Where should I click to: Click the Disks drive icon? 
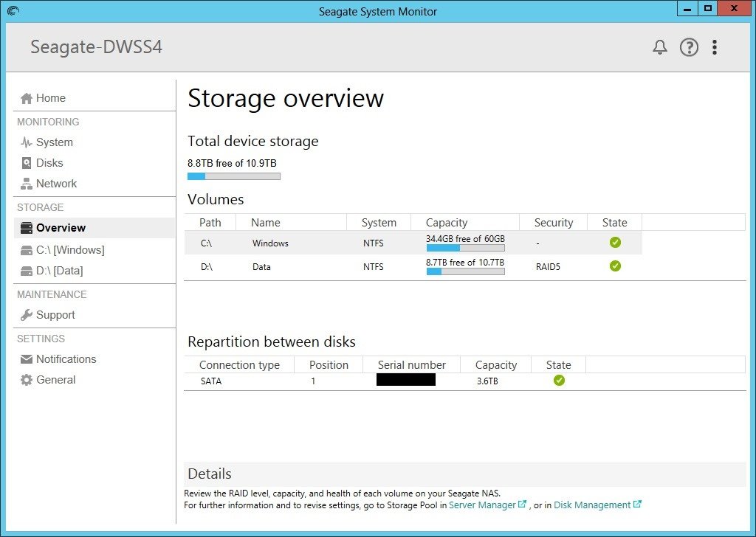(27, 163)
